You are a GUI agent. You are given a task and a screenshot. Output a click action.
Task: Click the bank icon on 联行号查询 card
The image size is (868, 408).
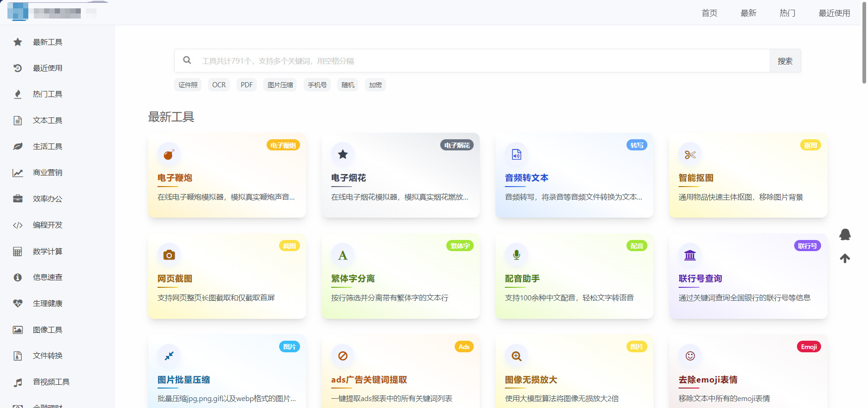click(690, 255)
